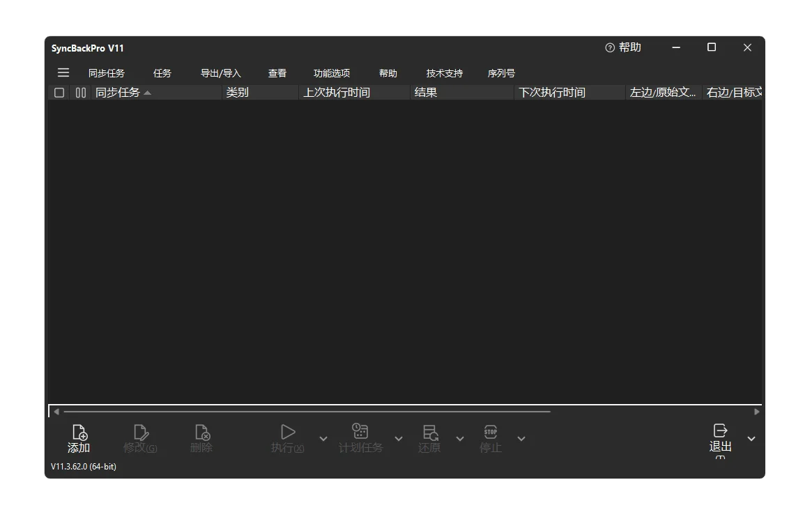
Task: Expand the 计划任务 dropdown arrow
Action: [x=399, y=439]
